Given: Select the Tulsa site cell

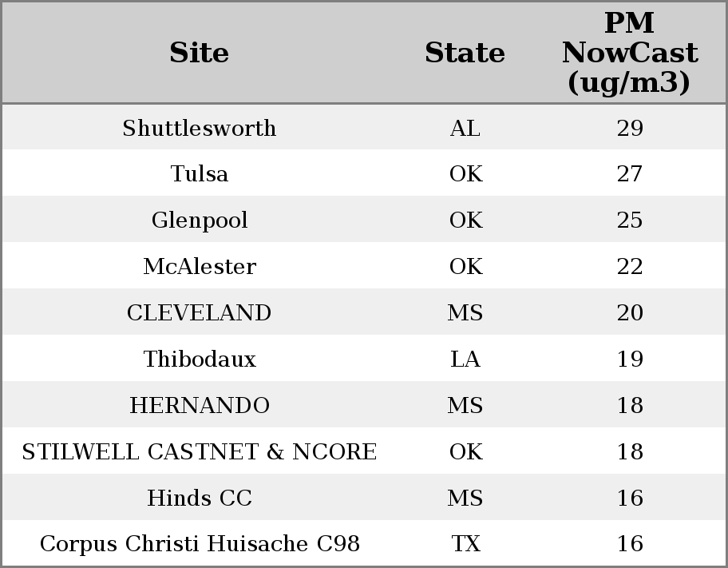Looking at the screenshot, I should click(200, 174).
